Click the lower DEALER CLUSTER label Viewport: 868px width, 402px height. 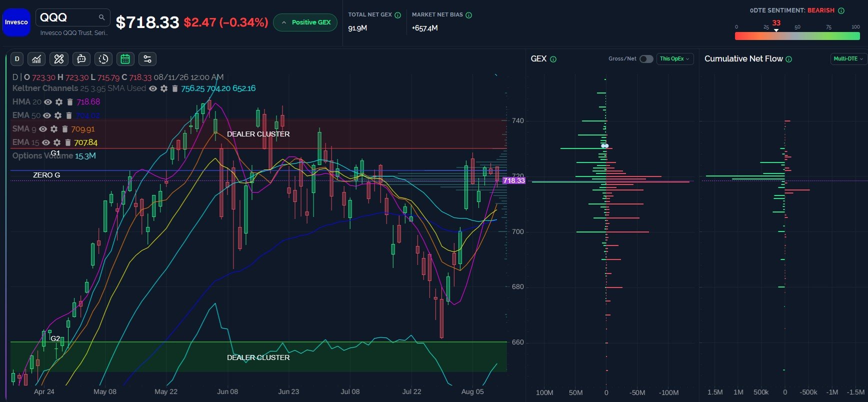[x=258, y=357]
